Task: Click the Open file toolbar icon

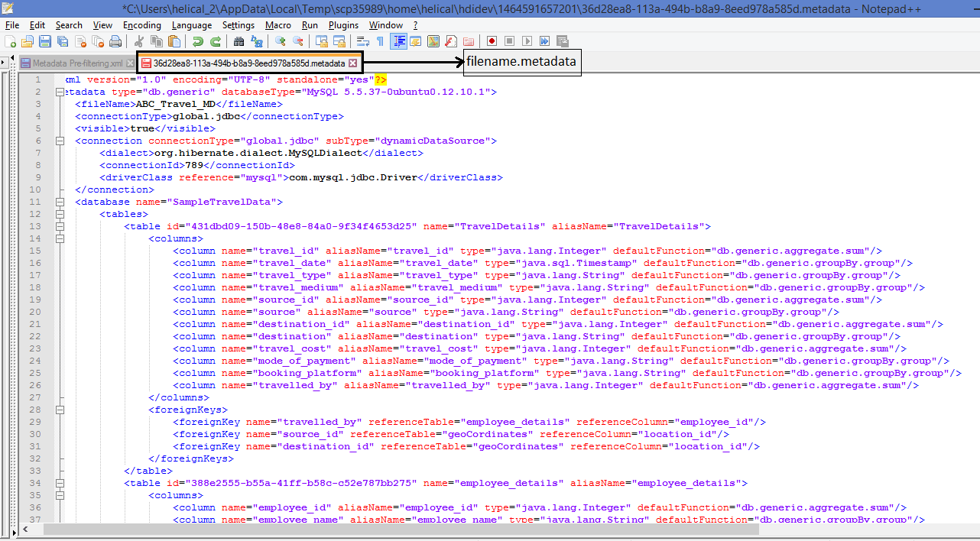Action: tap(28, 40)
